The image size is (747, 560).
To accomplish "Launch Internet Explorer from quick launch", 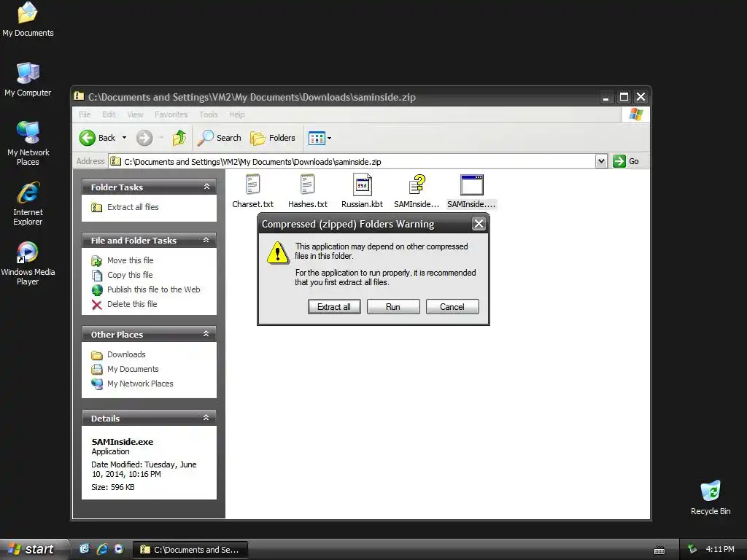I will (102, 549).
